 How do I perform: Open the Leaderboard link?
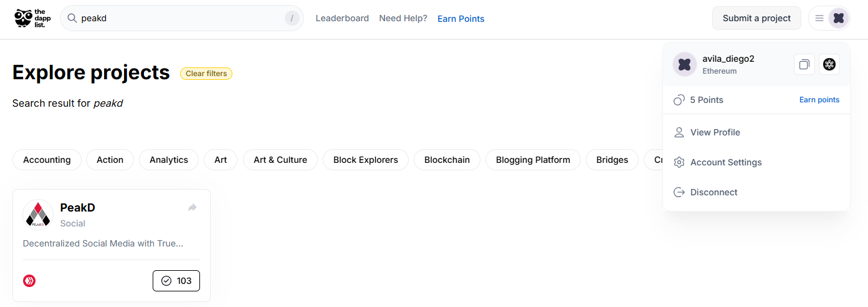pyautogui.click(x=342, y=18)
